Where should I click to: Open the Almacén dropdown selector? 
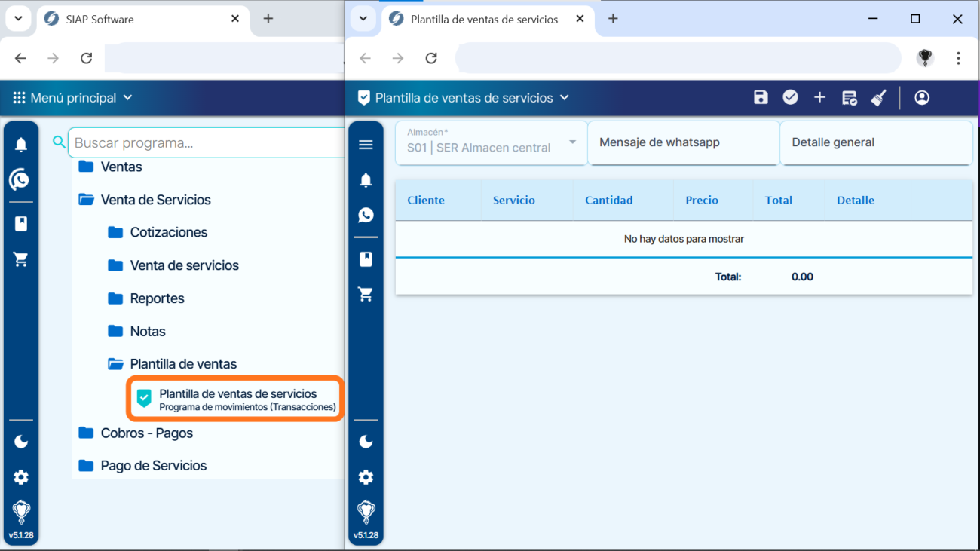point(491,142)
